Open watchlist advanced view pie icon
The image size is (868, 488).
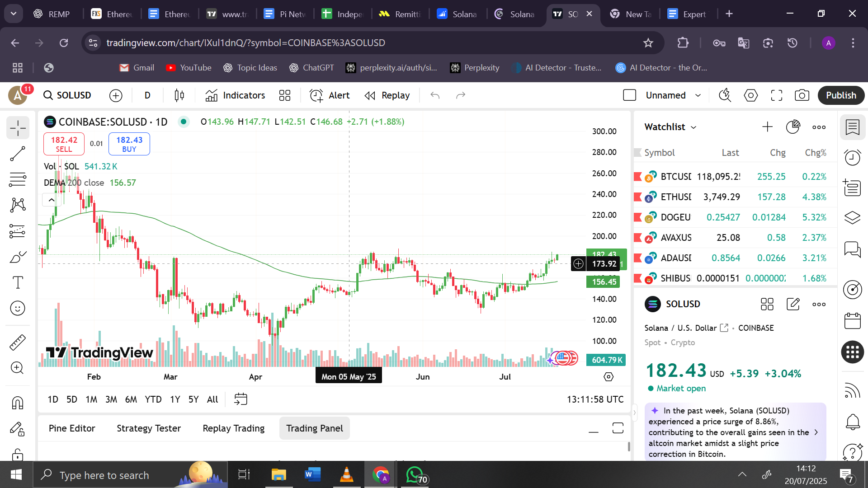click(x=793, y=127)
